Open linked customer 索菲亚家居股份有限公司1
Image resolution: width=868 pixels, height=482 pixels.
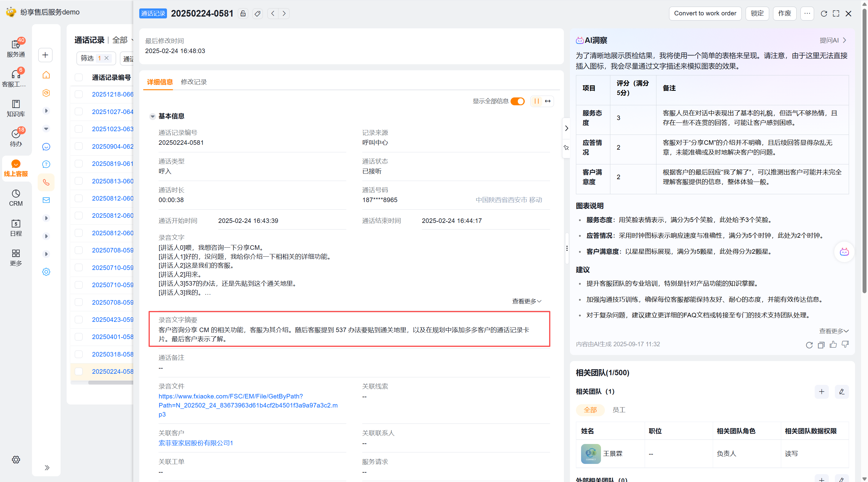196,443
